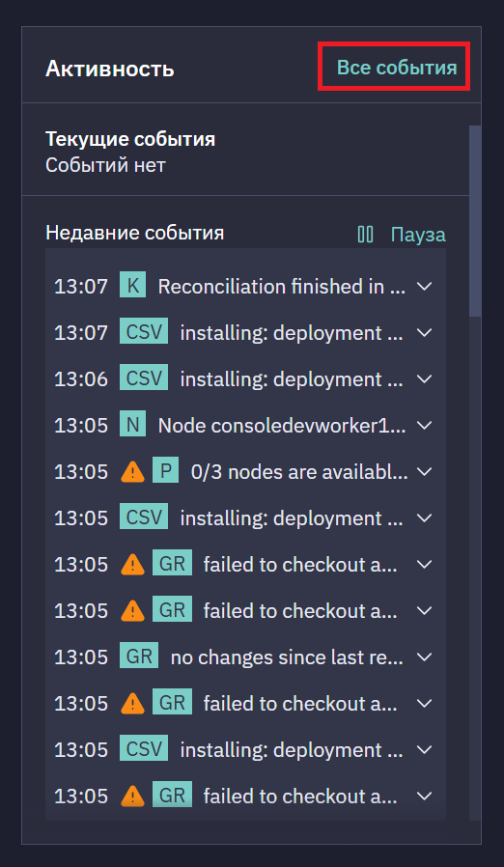Pause the recent events stream via Пауза
This screenshot has width=504, height=867.
click(x=418, y=235)
